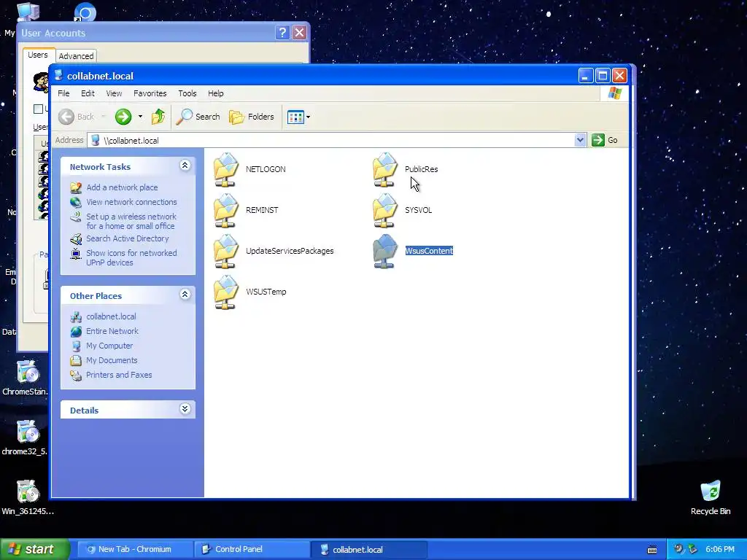Open the Tools menu
747x560 pixels.
[187, 93]
